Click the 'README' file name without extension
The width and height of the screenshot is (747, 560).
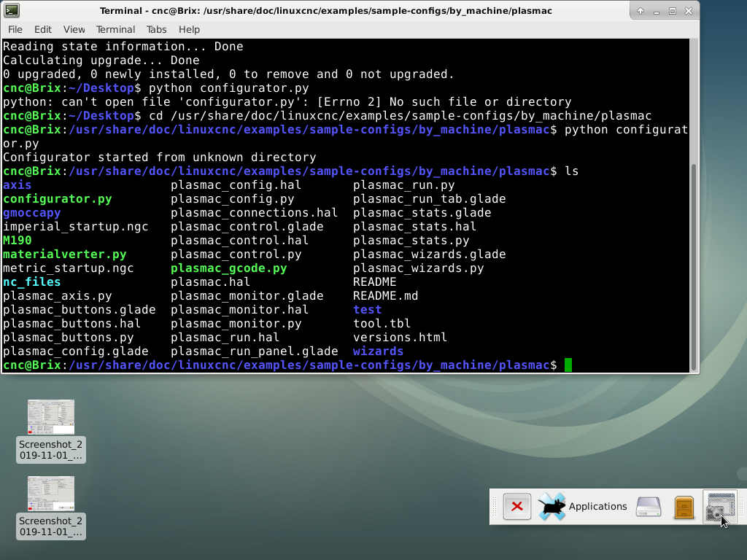375,282
